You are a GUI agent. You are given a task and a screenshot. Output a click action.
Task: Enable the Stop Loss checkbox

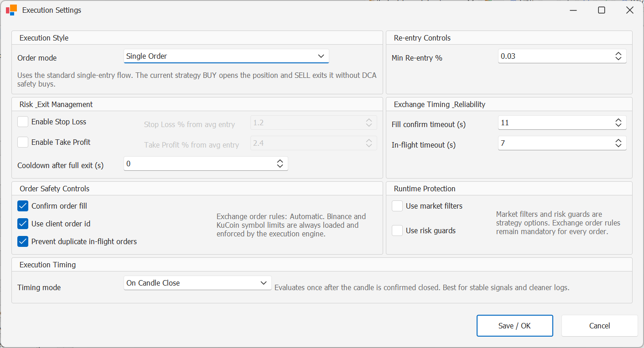pyautogui.click(x=23, y=122)
